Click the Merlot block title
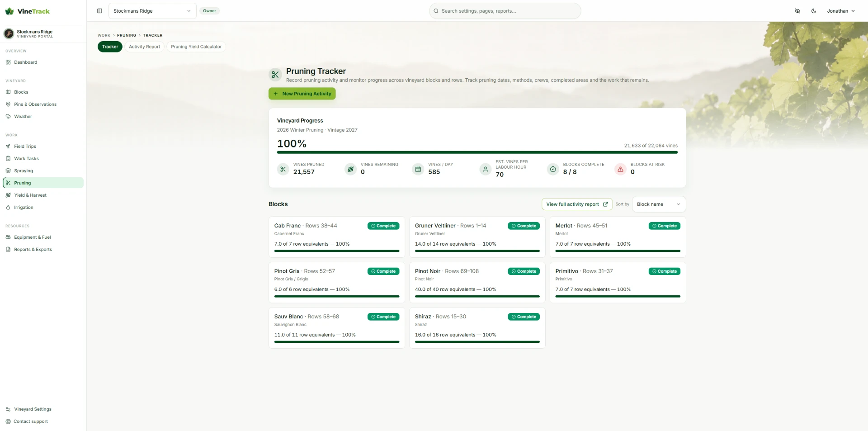The height and width of the screenshot is (431, 868). pyautogui.click(x=564, y=226)
